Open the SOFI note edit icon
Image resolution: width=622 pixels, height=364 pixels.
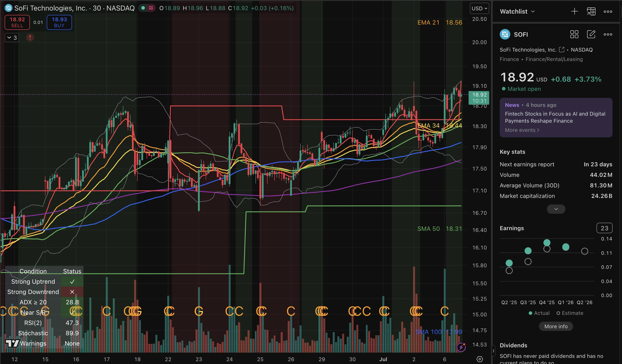tap(591, 34)
